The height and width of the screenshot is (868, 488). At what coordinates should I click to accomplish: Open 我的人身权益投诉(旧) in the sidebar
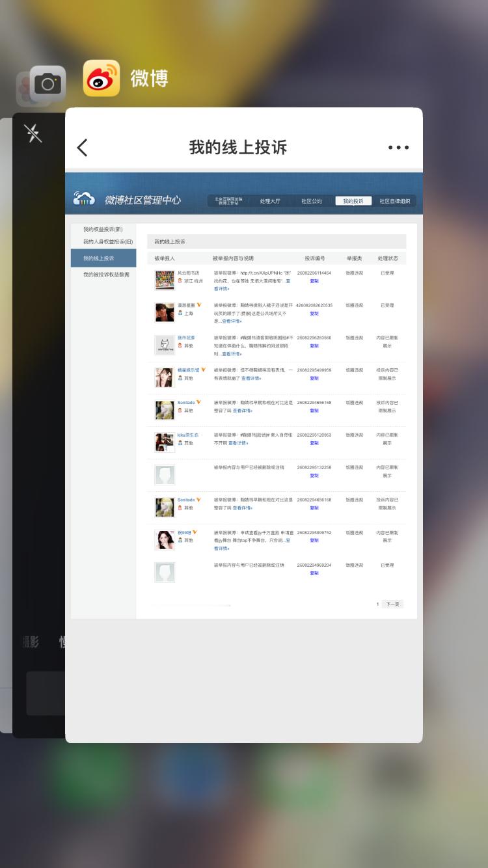click(x=107, y=241)
